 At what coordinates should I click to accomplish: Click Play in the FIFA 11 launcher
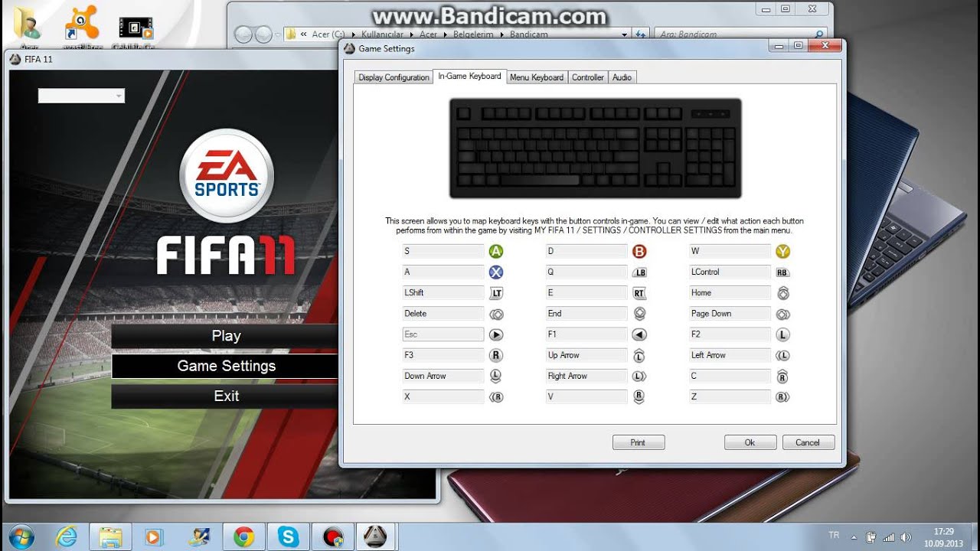(226, 336)
